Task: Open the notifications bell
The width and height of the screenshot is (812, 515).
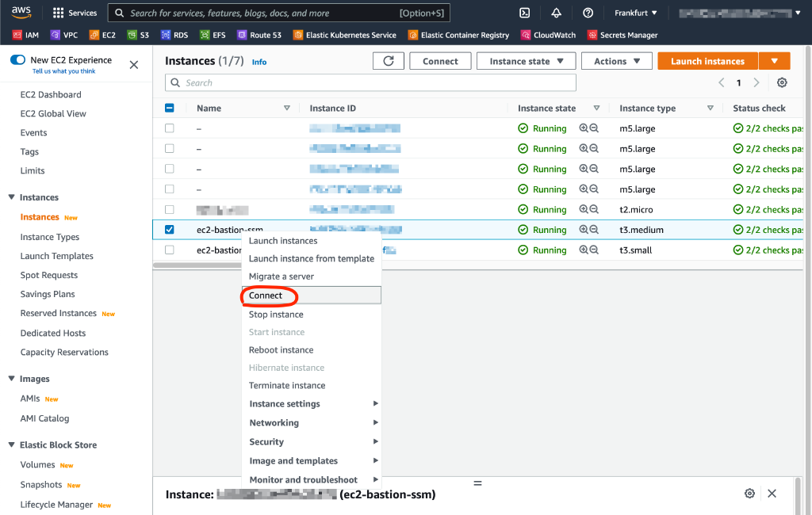Action: click(556, 13)
